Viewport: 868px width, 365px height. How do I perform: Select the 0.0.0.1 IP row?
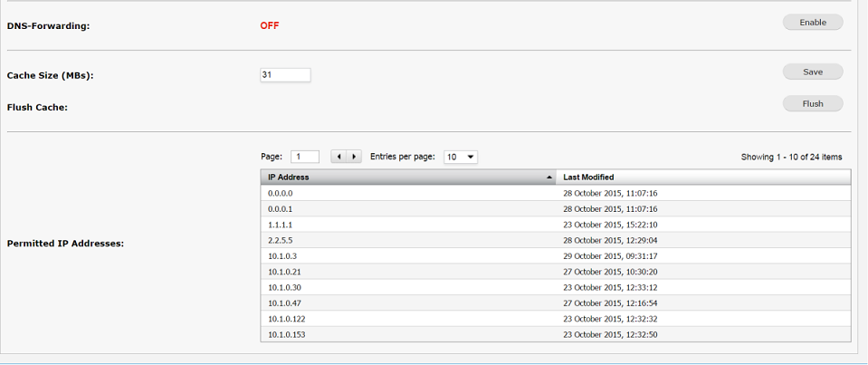click(556, 209)
